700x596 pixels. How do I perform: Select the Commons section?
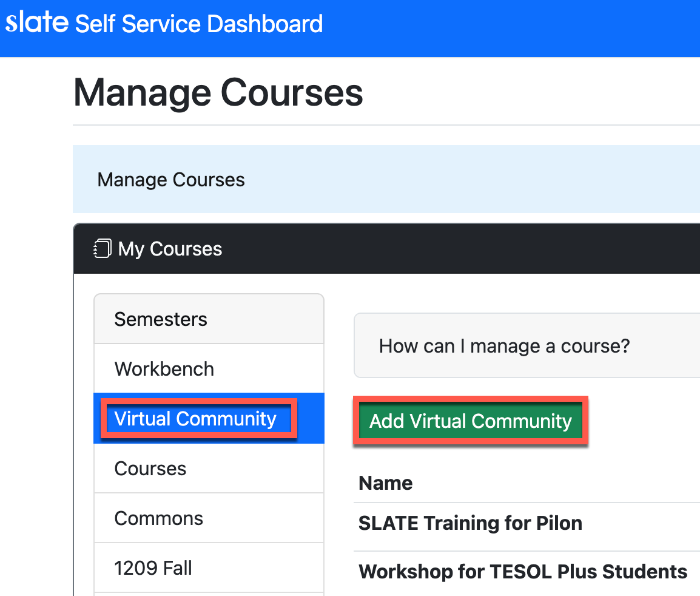click(158, 518)
